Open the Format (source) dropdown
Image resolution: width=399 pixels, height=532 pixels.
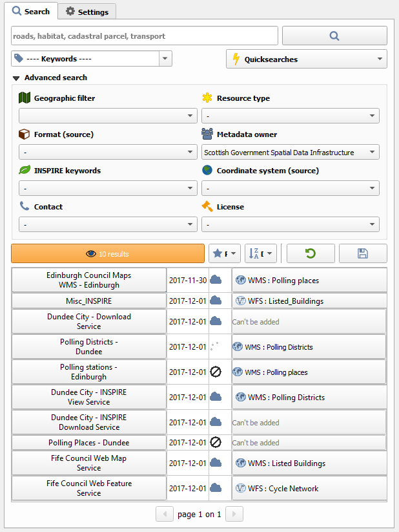click(x=108, y=152)
